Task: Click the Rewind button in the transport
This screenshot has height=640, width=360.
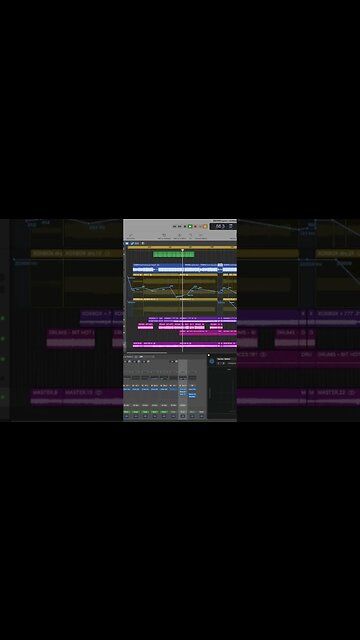Action: coord(174,226)
